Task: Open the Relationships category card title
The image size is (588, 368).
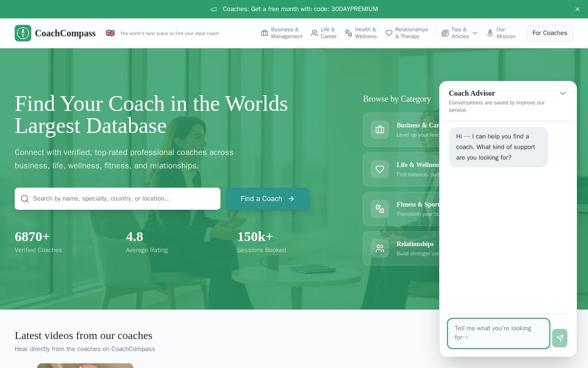Action: [x=415, y=244]
